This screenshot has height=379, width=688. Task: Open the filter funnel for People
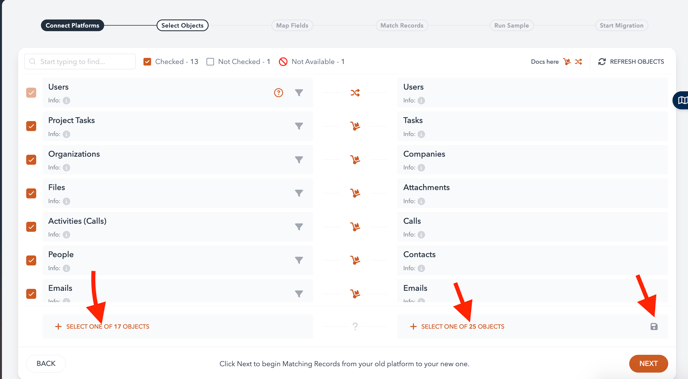click(x=299, y=261)
